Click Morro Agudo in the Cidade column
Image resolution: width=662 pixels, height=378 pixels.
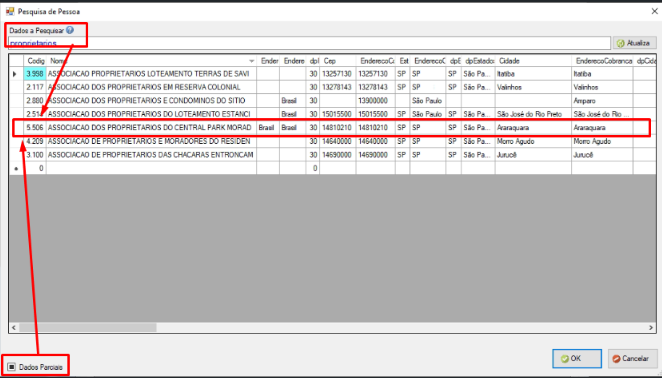tap(533, 141)
